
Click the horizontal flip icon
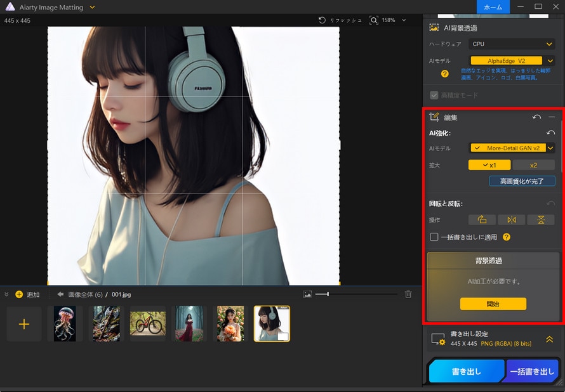pyautogui.click(x=511, y=219)
